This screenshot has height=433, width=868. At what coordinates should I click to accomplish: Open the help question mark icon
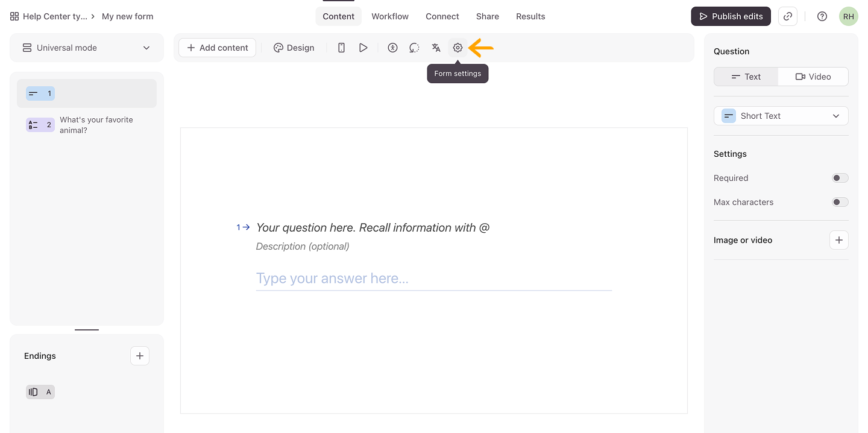pyautogui.click(x=822, y=16)
